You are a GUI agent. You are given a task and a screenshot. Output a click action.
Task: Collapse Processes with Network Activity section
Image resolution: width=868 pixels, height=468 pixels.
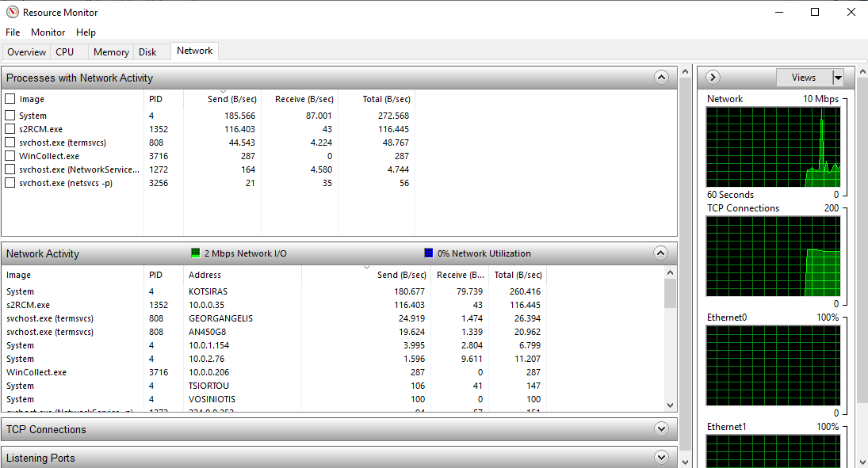point(661,78)
